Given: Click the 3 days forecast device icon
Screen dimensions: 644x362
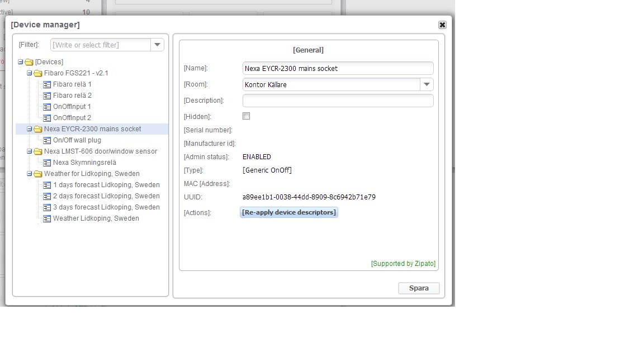Looking at the screenshot, I should (47, 207).
